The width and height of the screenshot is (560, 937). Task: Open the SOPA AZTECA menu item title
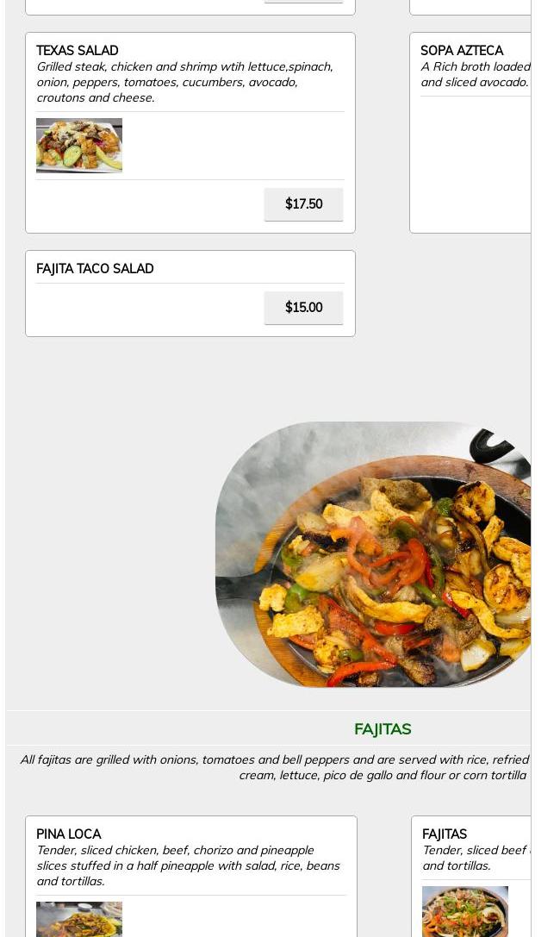pos(462,51)
